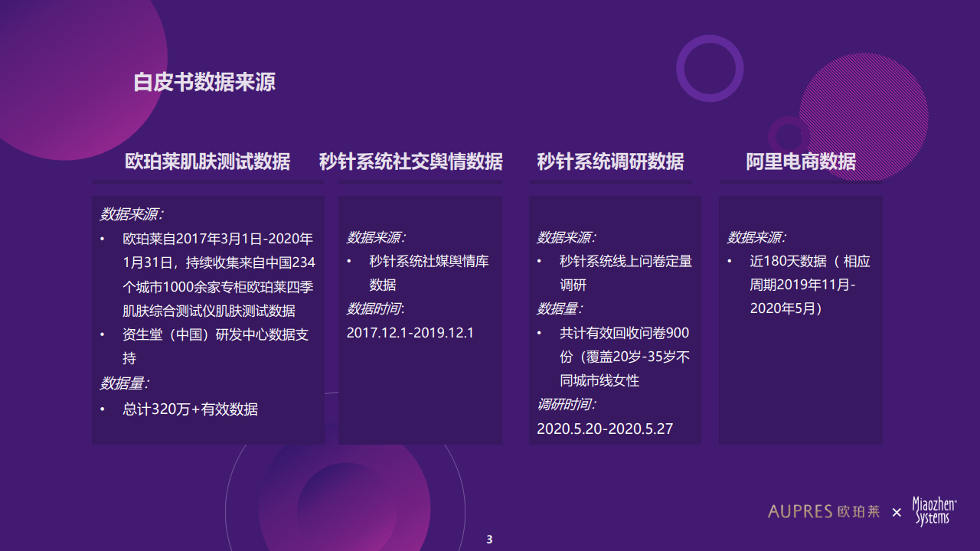
Task: Click 数据来源 label in the 秒针系统调研数据 card
Action: tap(566, 237)
